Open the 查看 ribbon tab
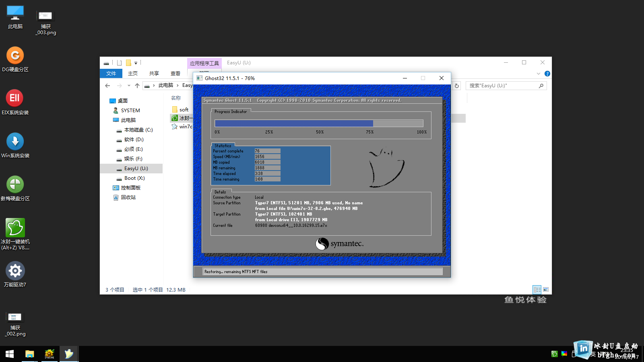 point(175,74)
